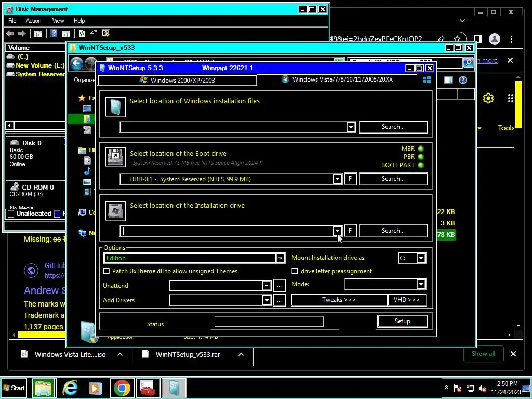Viewport: 532px width, 399px height.
Task: Click the Explorer help question mark icon
Action: point(462,80)
